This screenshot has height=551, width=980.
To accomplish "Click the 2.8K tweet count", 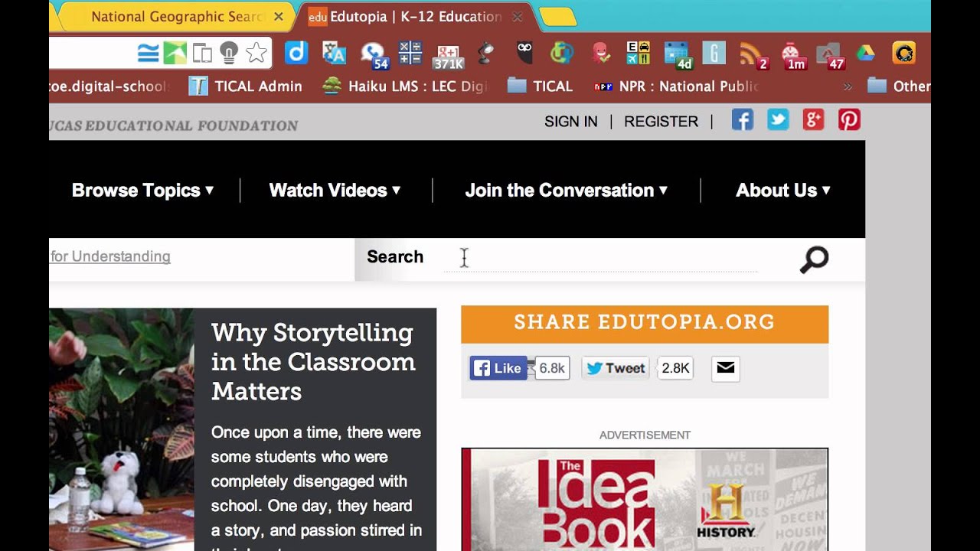I will 676,368.
